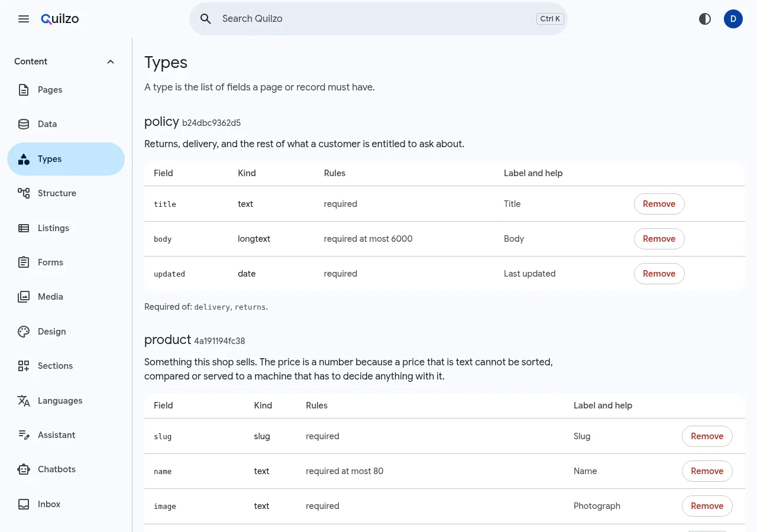This screenshot has width=757, height=532.
Task: Click the 'date' kind cell
Action: click(247, 274)
